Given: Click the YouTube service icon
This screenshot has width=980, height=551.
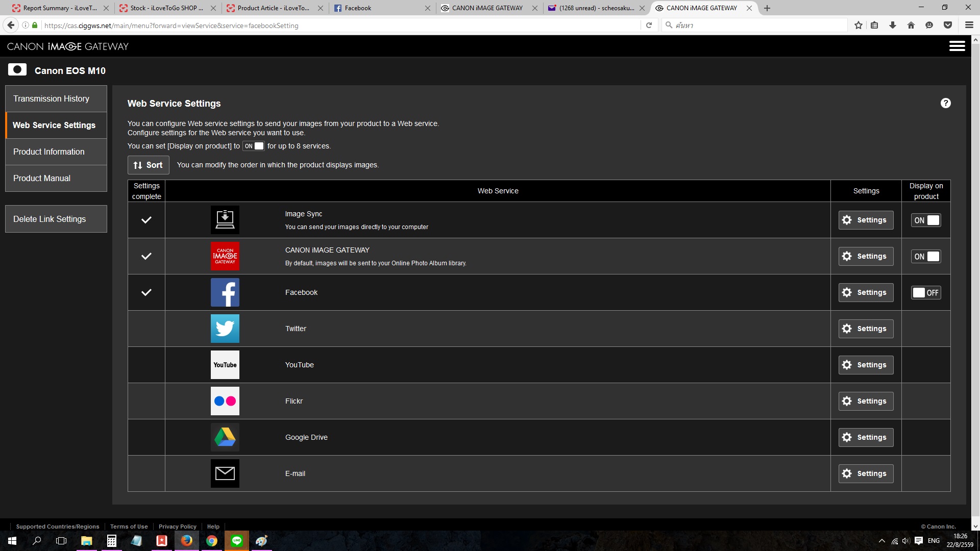Looking at the screenshot, I should tap(225, 365).
